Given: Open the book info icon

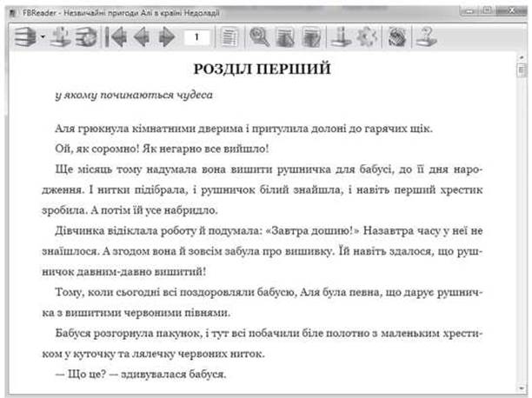Looking at the screenshot, I should pyautogui.click(x=341, y=36).
